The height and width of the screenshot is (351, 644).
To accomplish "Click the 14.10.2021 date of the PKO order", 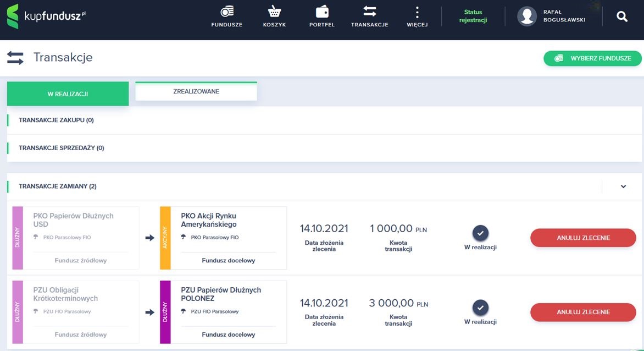I will click(x=324, y=228).
